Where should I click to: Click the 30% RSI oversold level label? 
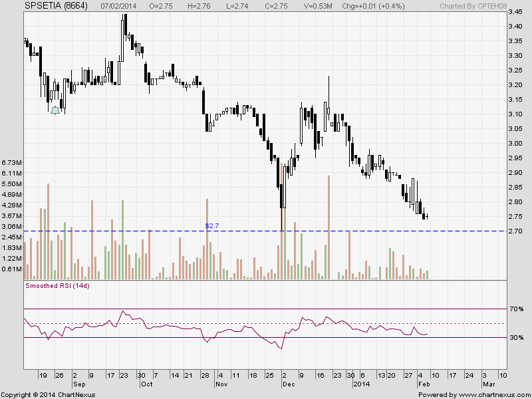point(516,338)
